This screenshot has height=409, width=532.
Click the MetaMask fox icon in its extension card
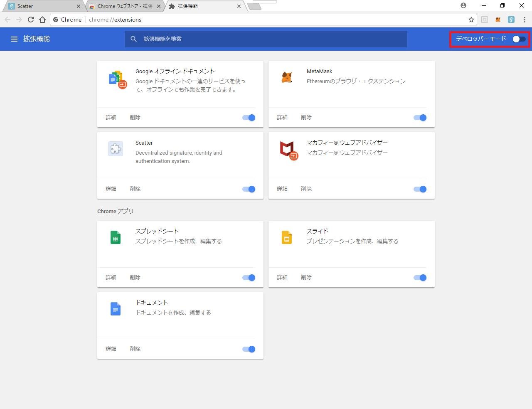click(287, 77)
